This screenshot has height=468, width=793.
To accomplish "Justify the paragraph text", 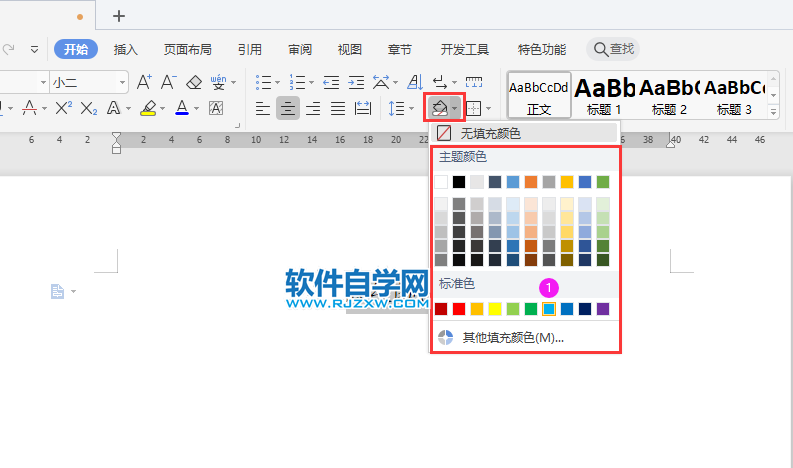I will tap(338, 108).
